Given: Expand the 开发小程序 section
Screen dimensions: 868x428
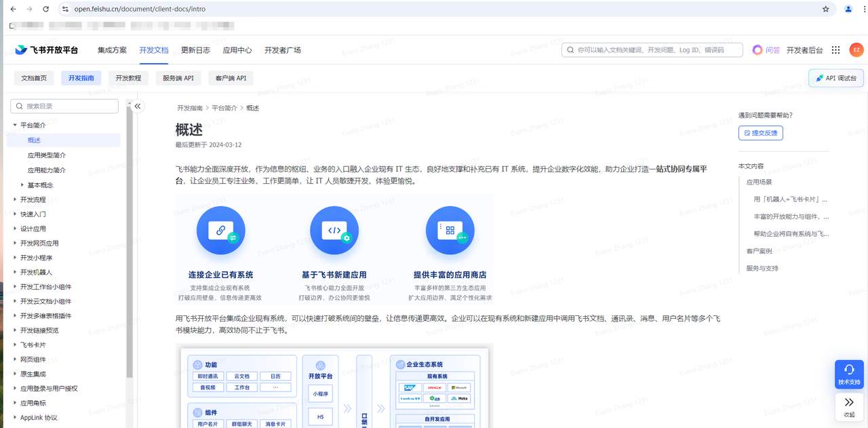Looking at the screenshot, I should (15, 258).
